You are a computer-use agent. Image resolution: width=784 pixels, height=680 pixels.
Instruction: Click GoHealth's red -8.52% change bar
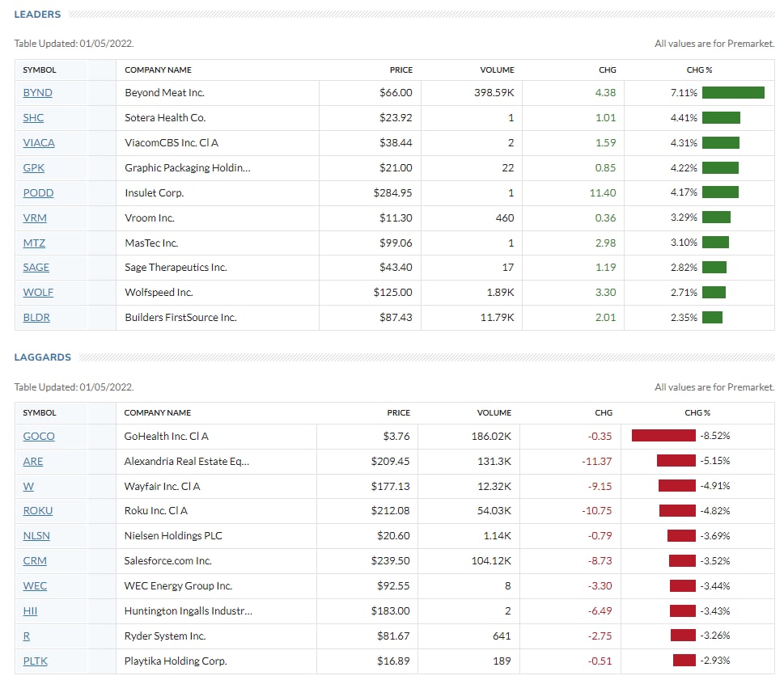(x=663, y=436)
